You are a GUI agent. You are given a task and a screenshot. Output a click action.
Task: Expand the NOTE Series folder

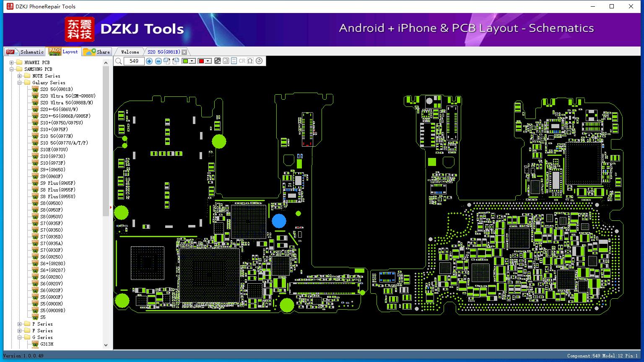click(x=20, y=76)
